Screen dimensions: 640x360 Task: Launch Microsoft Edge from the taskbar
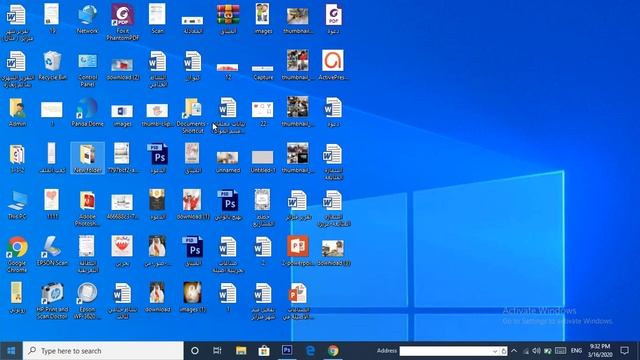coord(310,351)
